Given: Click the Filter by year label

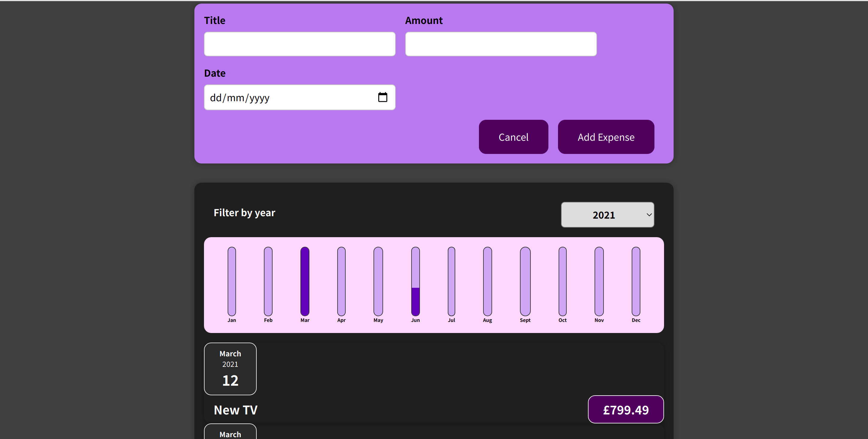Looking at the screenshot, I should coord(244,213).
